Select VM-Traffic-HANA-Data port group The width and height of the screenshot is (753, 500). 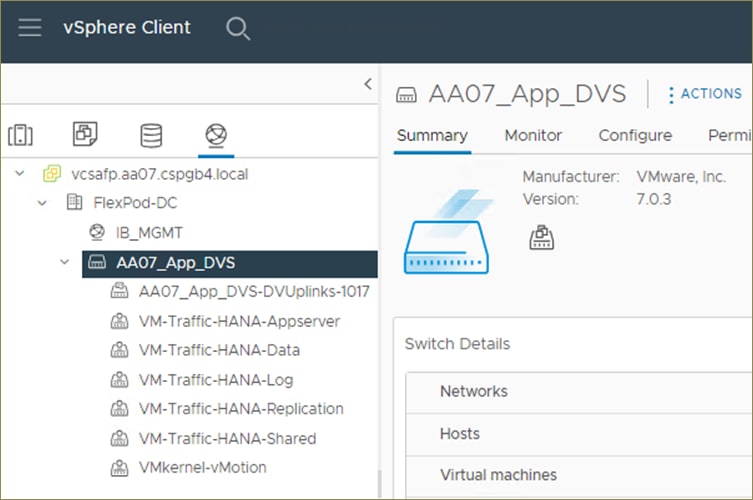(x=219, y=351)
